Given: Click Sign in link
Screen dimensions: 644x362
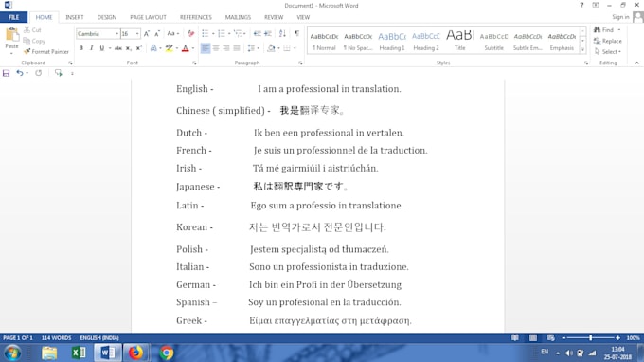Looking at the screenshot, I should [x=620, y=17].
